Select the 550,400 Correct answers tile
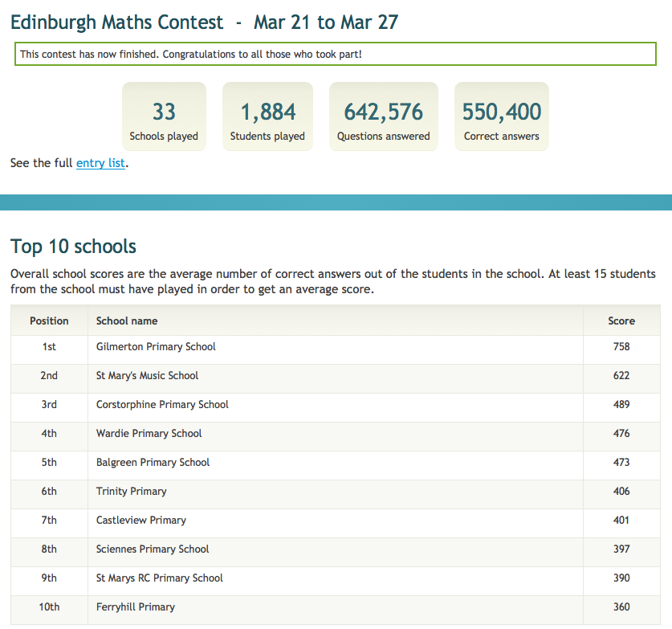The width and height of the screenshot is (672, 629). pyautogui.click(x=501, y=116)
